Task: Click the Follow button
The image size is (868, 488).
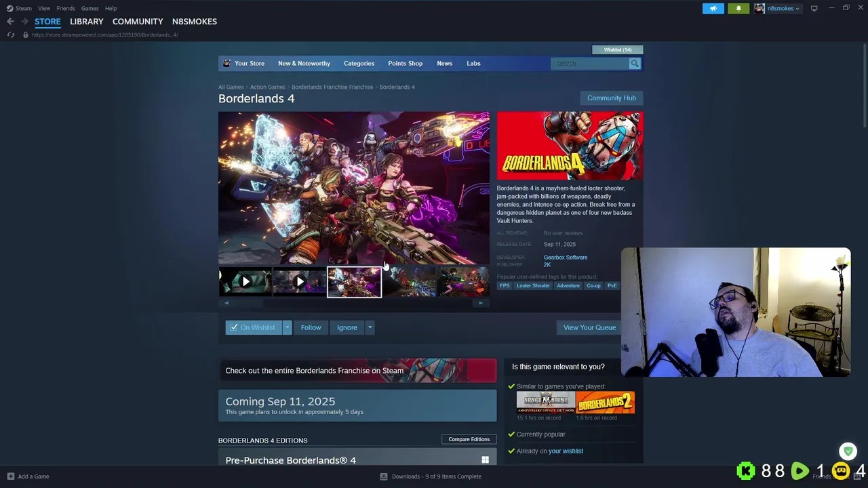Action: coord(311,327)
